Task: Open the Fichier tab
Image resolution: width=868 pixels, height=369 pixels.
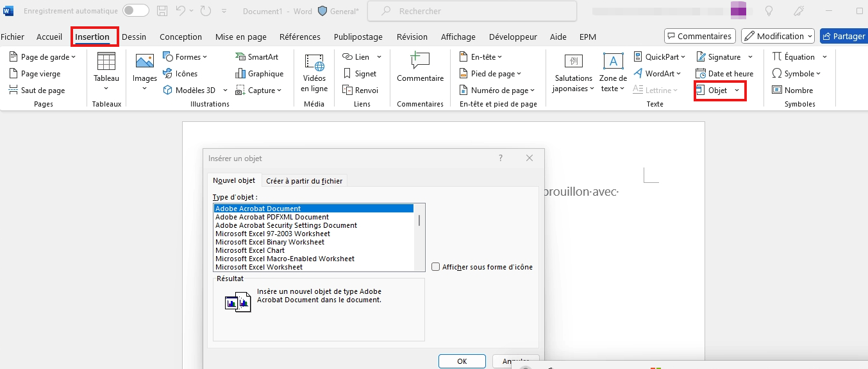Action: coord(13,37)
